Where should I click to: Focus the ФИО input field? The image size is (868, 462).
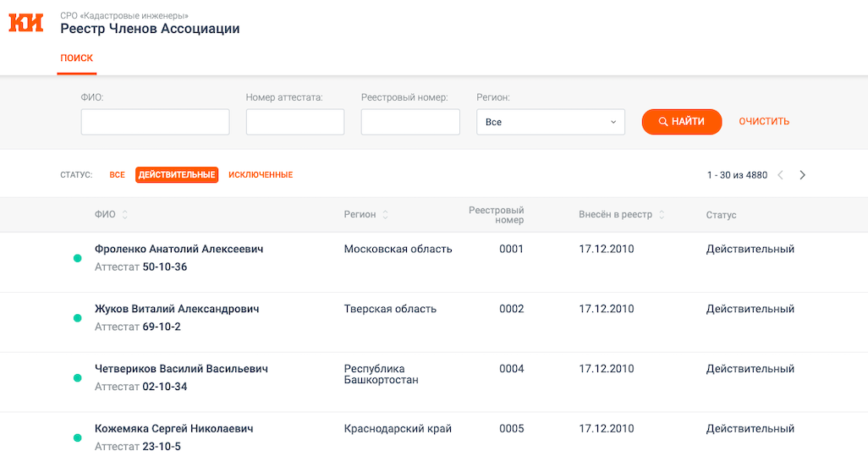(x=155, y=122)
